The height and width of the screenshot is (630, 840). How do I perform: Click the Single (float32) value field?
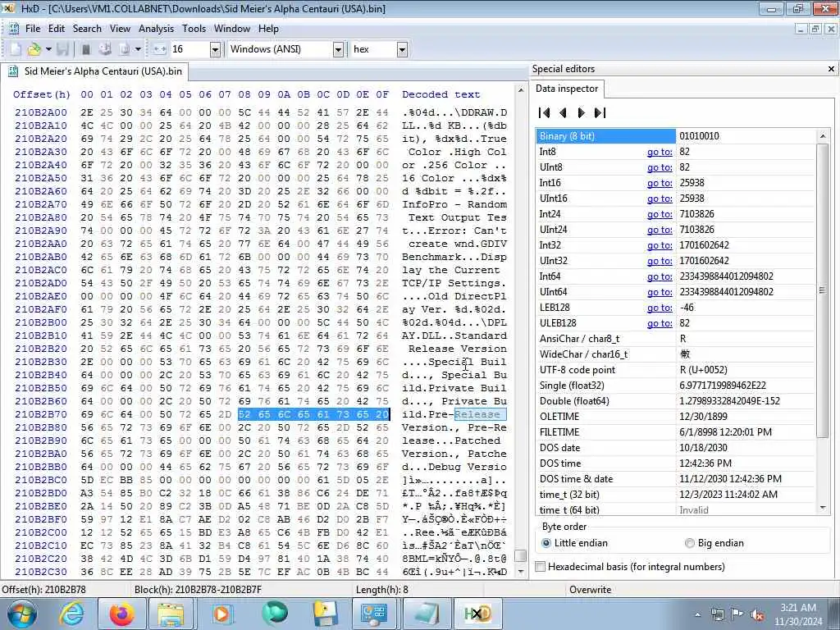point(745,386)
